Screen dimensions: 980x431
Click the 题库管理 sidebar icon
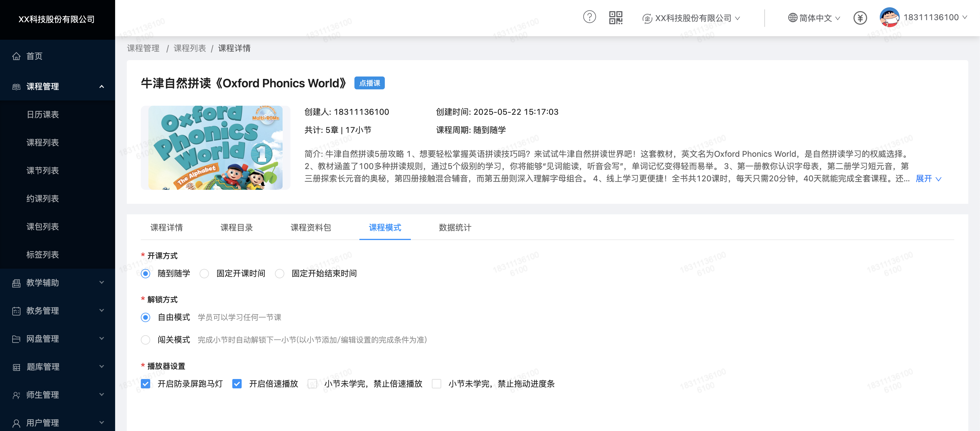click(x=16, y=367)
